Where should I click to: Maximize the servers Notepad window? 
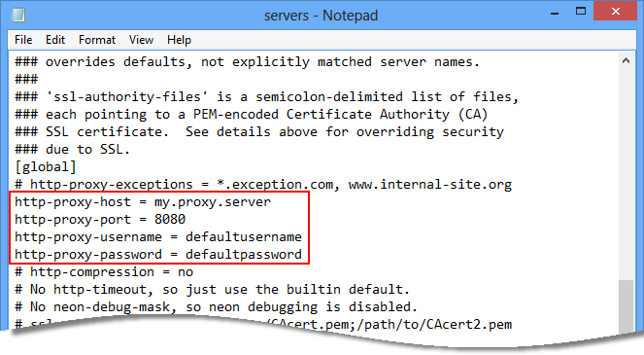tap(580, 12)
